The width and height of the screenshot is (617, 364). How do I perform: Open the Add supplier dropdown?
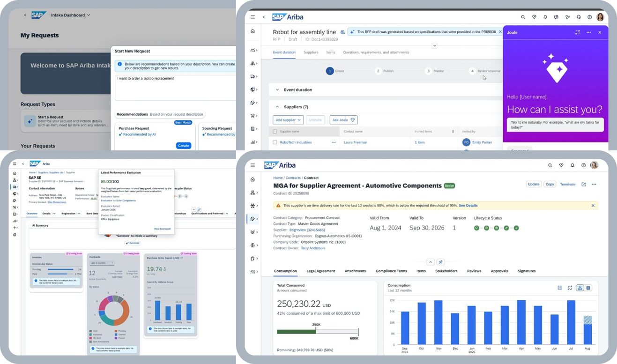[288, 120]
